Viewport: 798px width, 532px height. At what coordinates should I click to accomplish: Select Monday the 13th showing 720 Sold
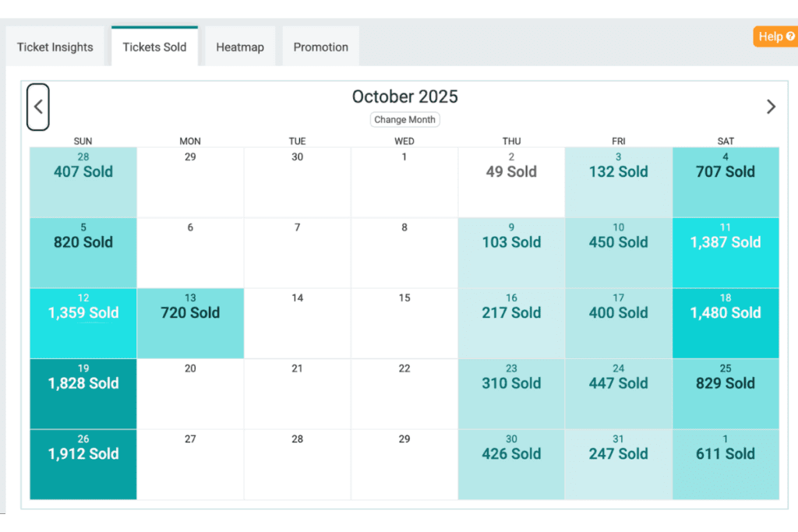pos(190,323)
